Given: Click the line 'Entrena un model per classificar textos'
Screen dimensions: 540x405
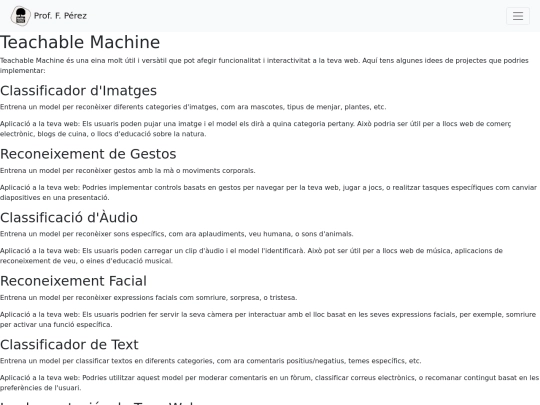Looking at the screenshot, I should click(x=210, y=361).
